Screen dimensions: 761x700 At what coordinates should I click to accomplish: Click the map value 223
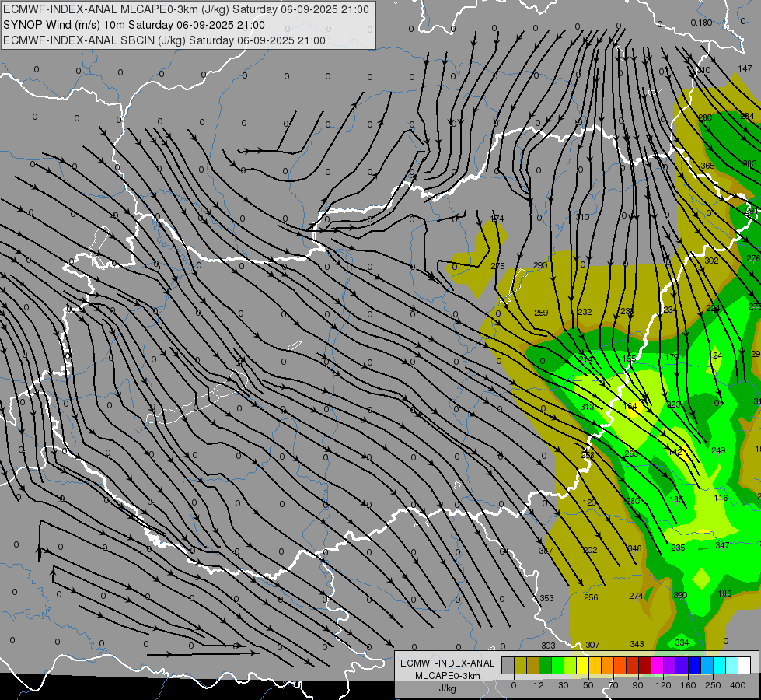pyautogui.click(x=674, y=404)
